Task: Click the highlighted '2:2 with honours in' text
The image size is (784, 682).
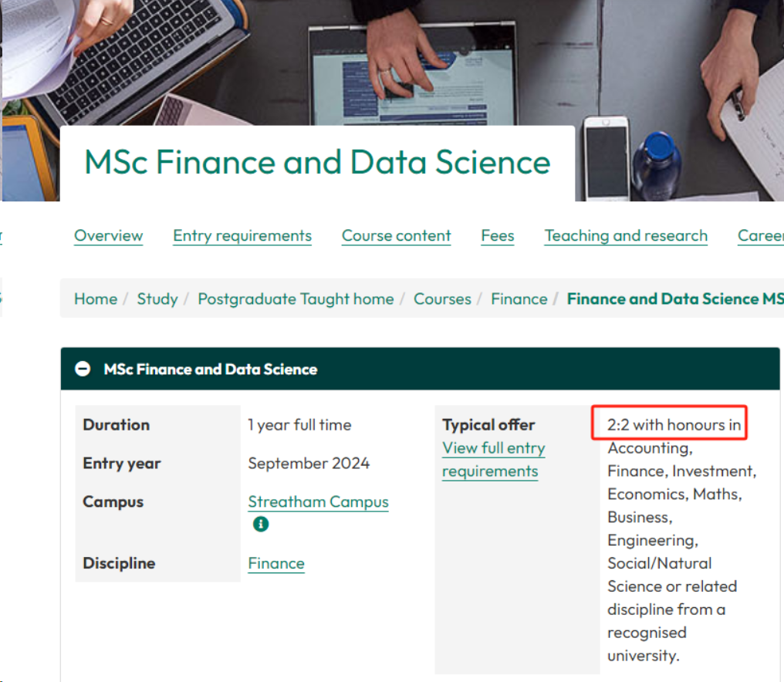Action: [x=674, y=425]
